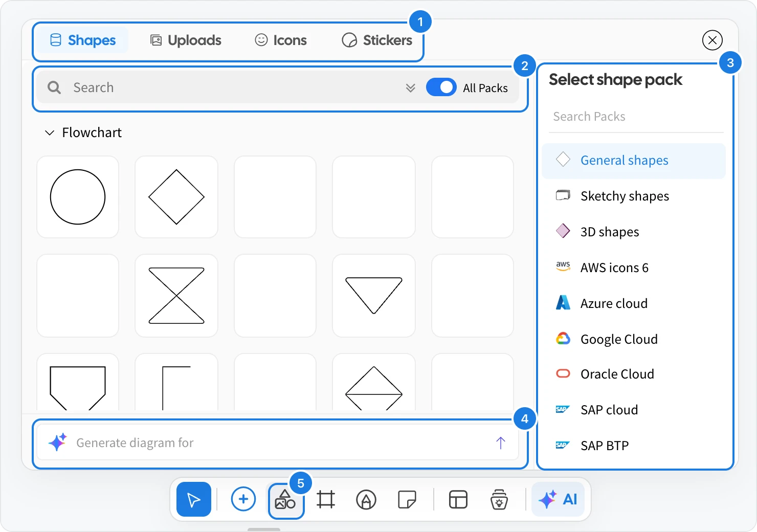Open the shapes library tool
The image size is (757, 532).
pos(285,500)
